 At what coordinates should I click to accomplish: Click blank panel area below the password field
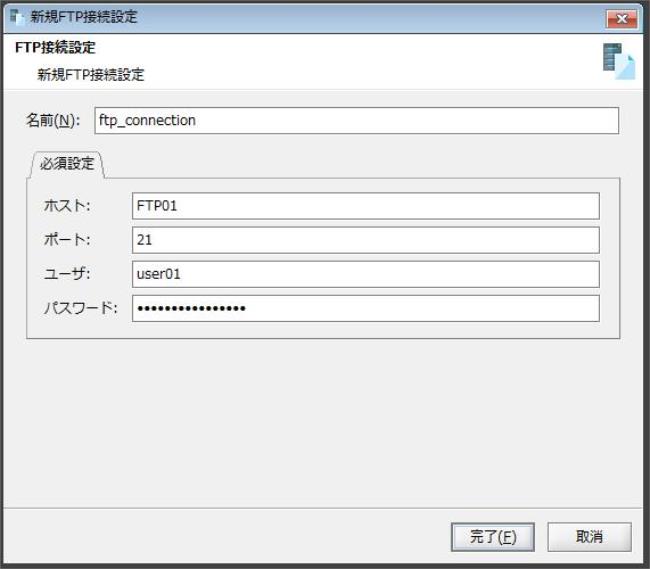(x=325, y=420)
